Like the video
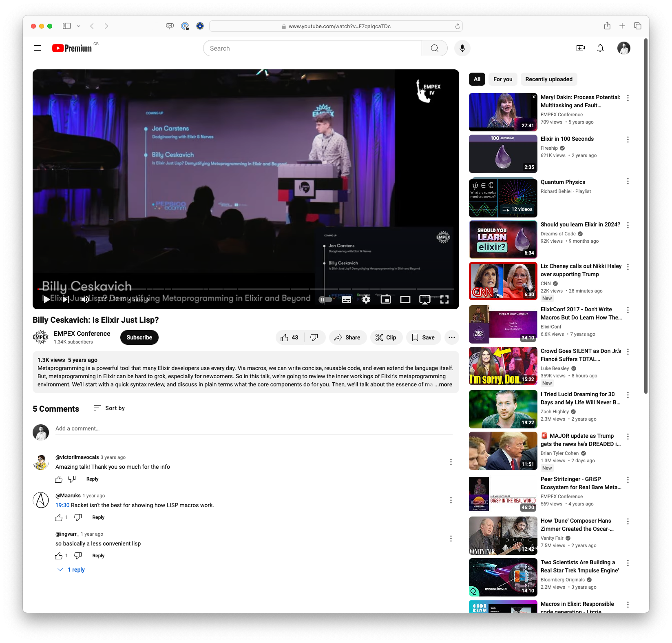This screenshot has height=643, width=672. pos(289,337)
